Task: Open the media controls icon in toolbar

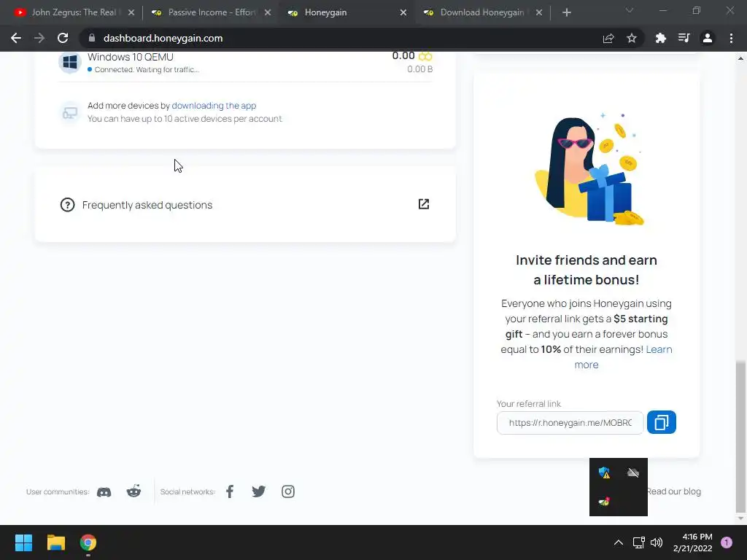Action: pos(684,38)
